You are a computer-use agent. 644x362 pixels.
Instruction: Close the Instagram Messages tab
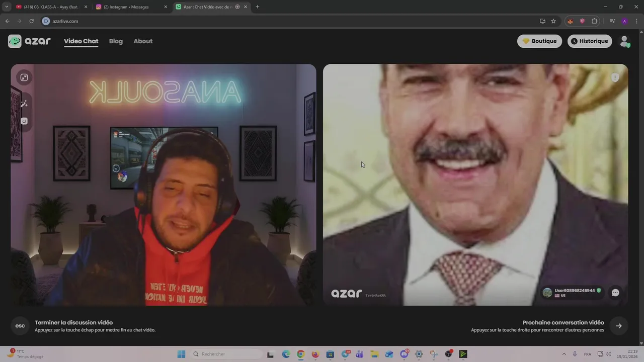pos(166,7)
